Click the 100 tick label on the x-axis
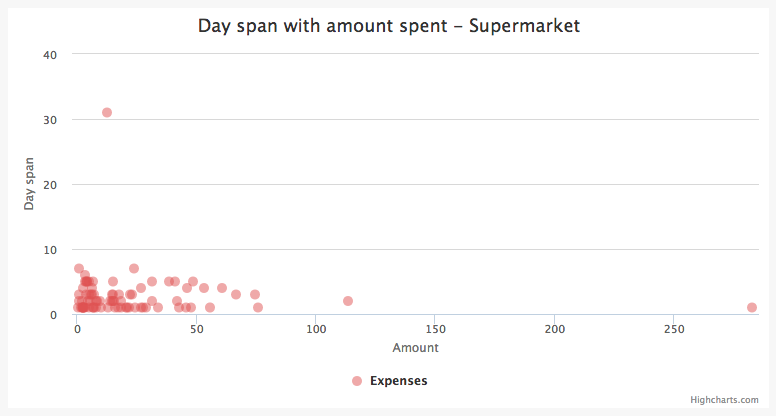 316,329
